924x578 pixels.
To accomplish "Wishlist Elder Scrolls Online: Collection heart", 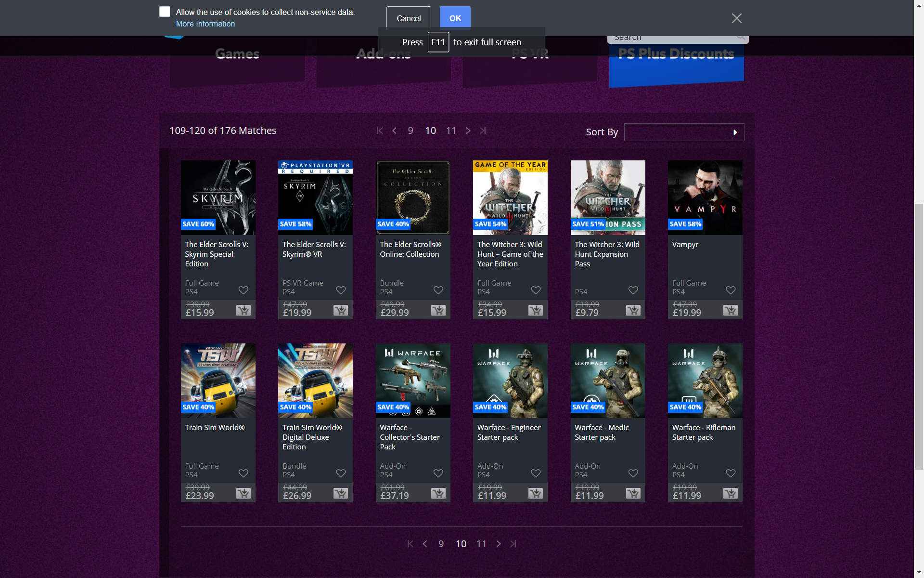I will pos(438,290).
